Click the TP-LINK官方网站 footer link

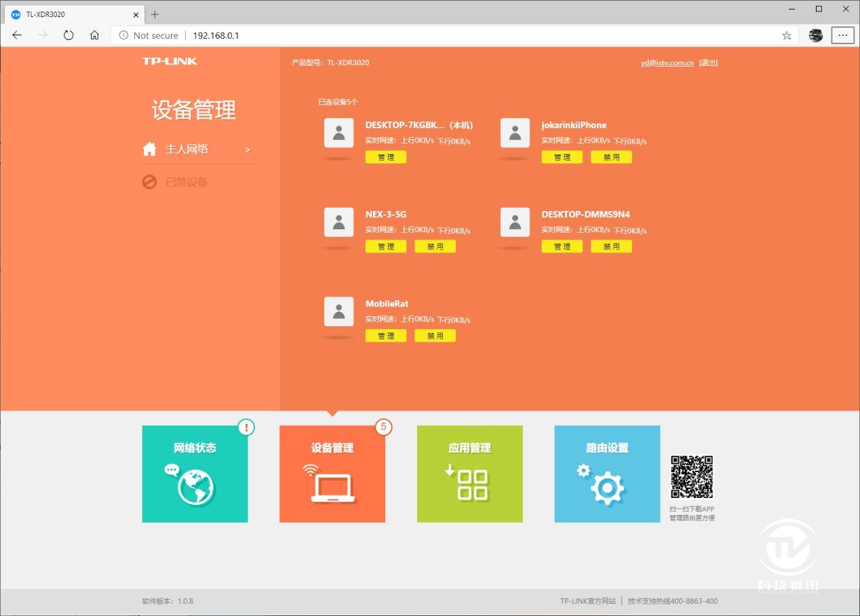[x=587, y=601]
